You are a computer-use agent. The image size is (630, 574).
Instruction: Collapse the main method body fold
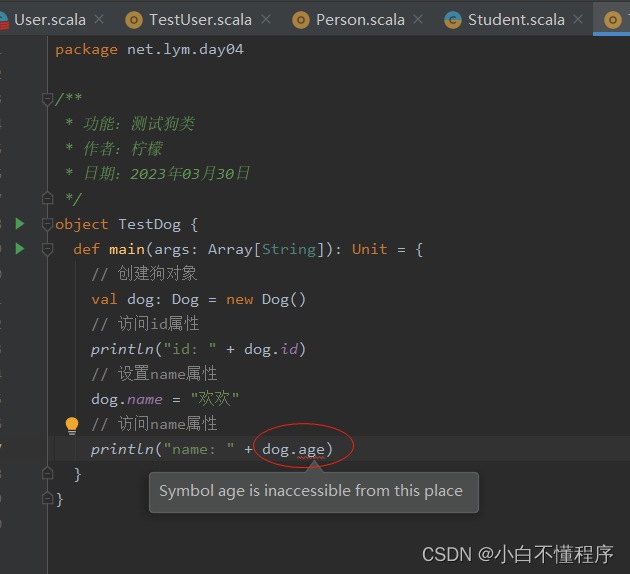(47, 249)
